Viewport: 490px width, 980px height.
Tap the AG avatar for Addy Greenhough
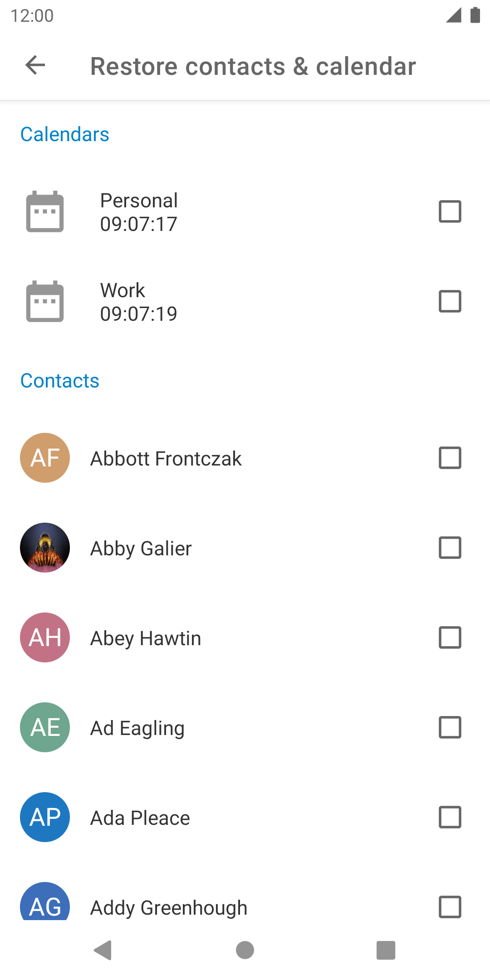point(45,901)
